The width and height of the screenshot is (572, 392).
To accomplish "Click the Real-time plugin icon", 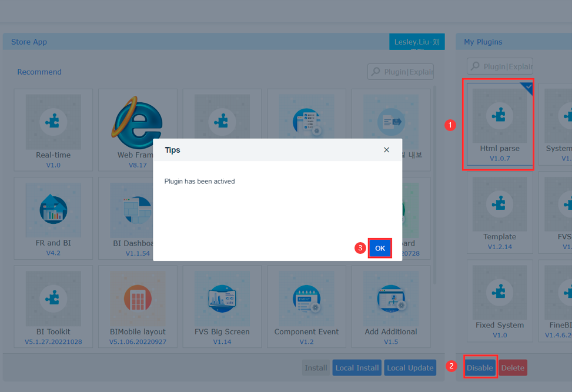I will 53,121.
